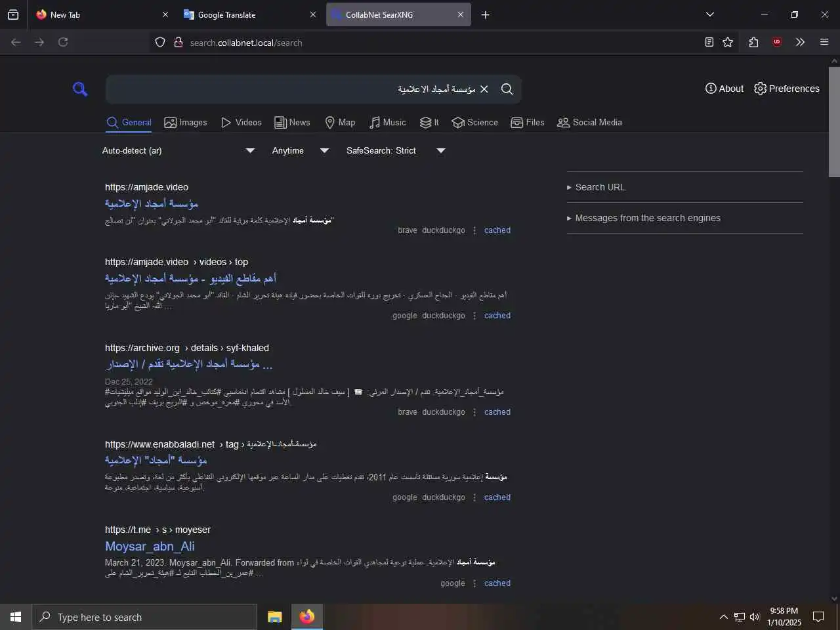
Task: Open the Moysar_abn_Ali result
Action: click(150, 547)
